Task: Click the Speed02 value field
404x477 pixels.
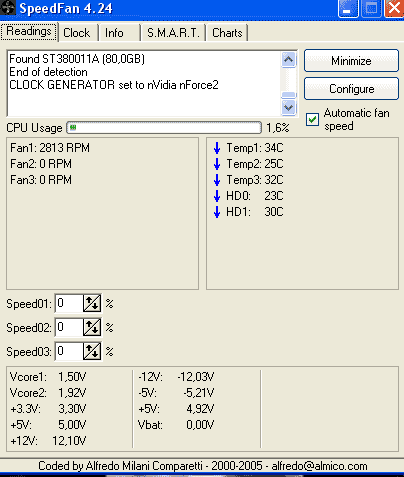Action: pyautogui.click(x=69, y=327)
